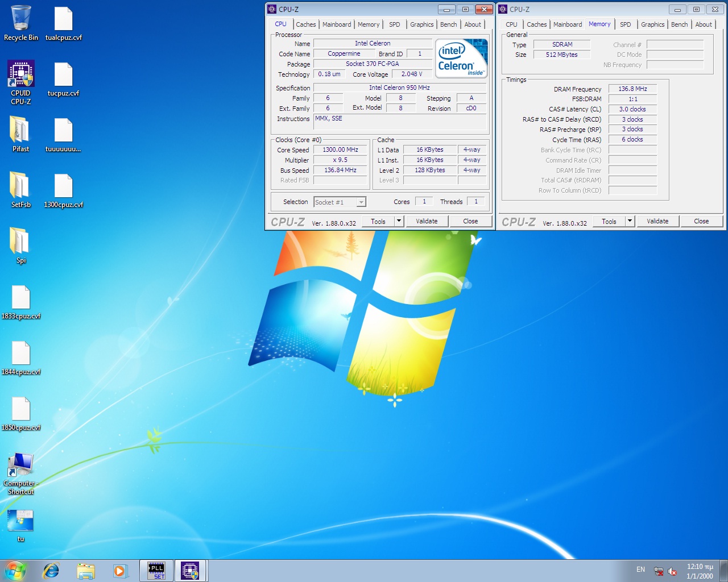Expand Tools dropdown arrow in left CPU-Z

tap(399, 221)
